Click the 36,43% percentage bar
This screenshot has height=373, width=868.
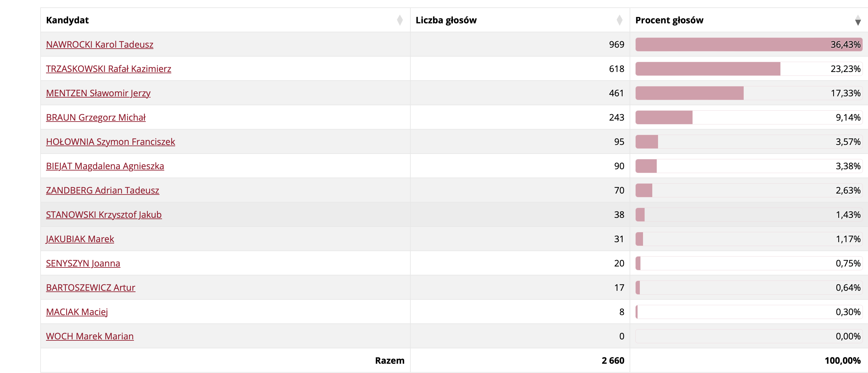point(749,44)
